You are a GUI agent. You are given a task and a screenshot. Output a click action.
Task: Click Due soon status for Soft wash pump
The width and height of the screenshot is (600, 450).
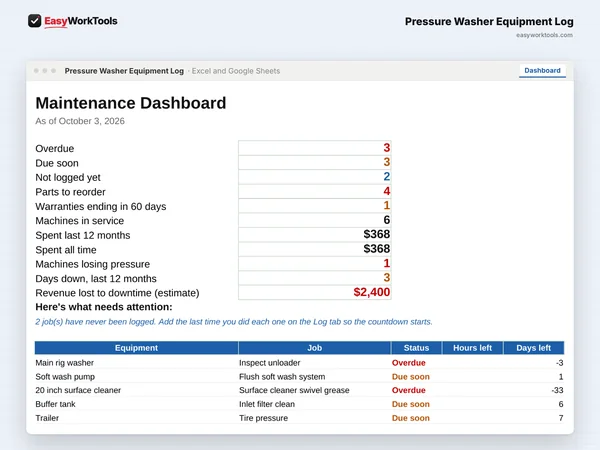click(x=411, y=377)
